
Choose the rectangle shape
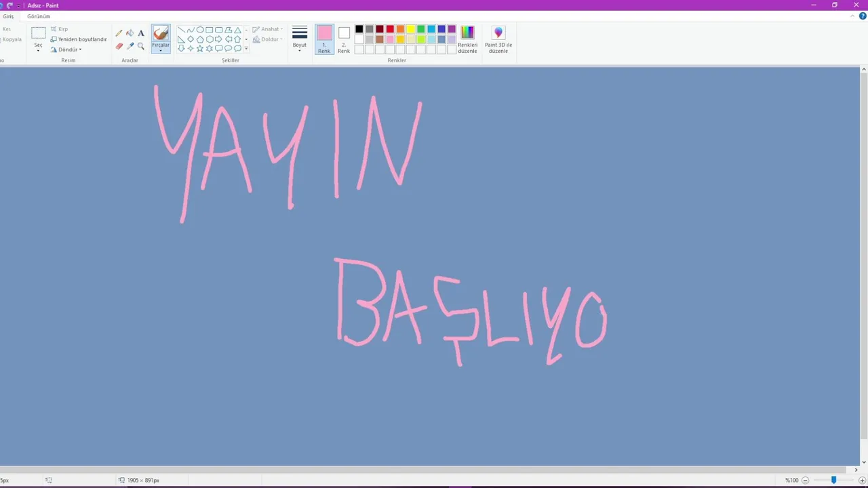point(210,30)
